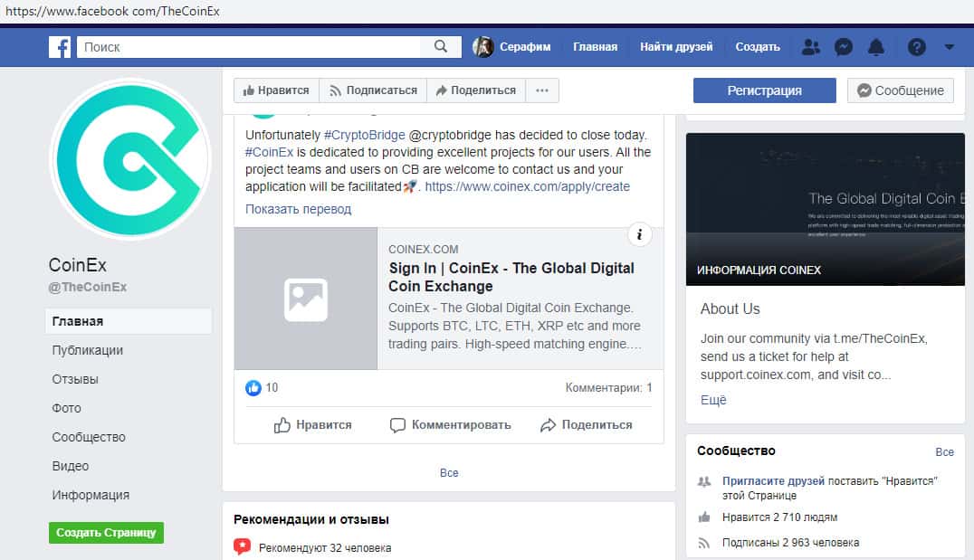The image size is (974, 560).
Task: Click the red recommendation badge icon
Action: pyautogui.click(x=243, y=547)
